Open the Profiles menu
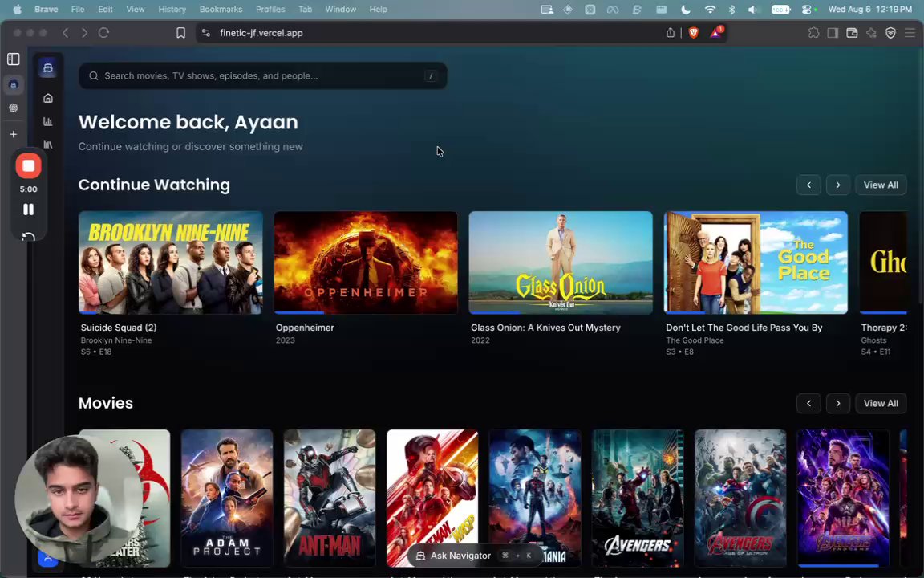924x578 pixels. coord(270,10)
